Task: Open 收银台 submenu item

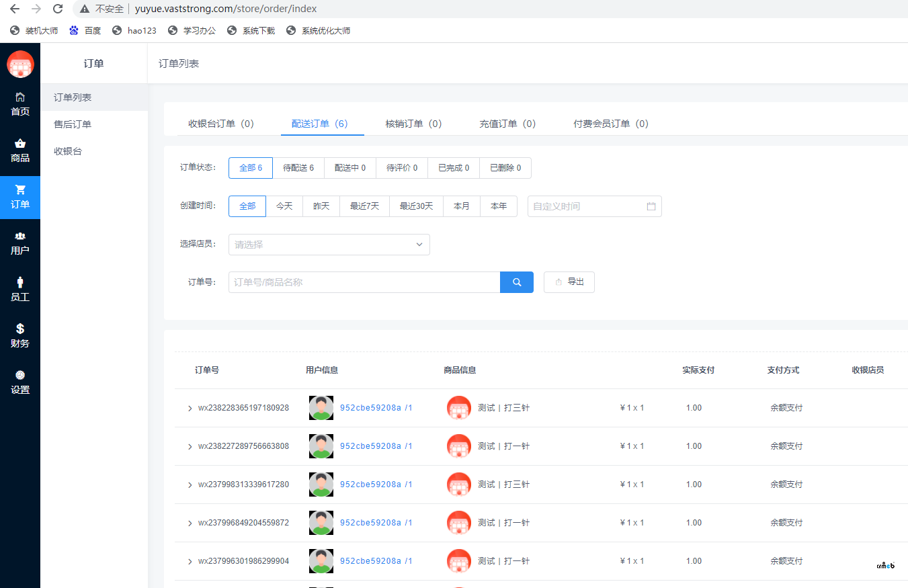Action: 94,151
